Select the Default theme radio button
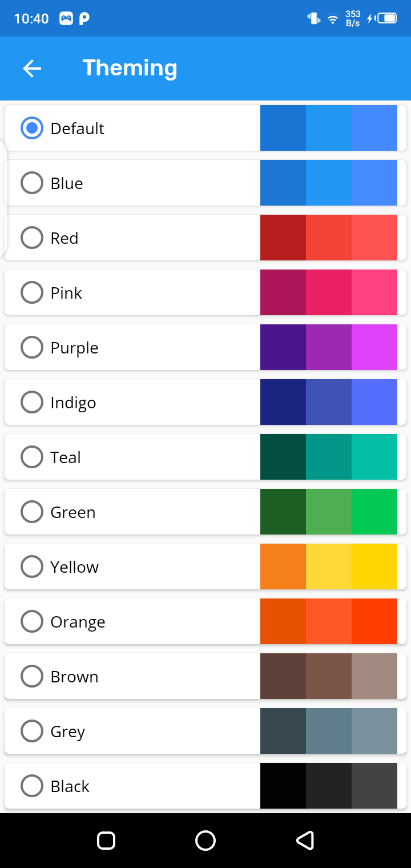This screenshot has height=868, width=411. coord(32,128)
